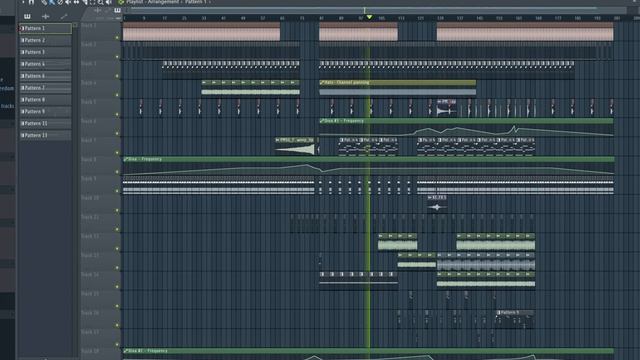This screenshot has width=640, height=360.
Task: Mute Track 9 with its green dot
Action: 117,191
